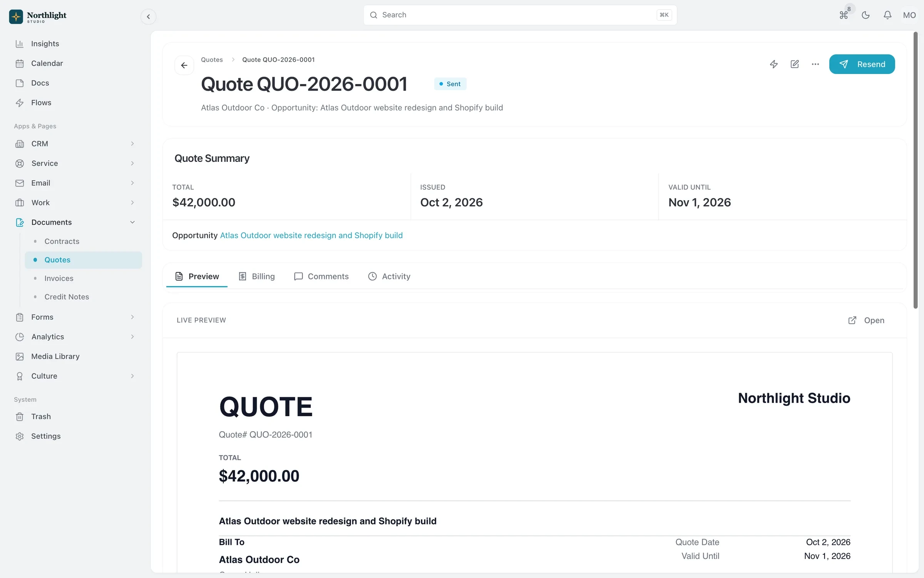Viewport: 924px width, 578px height.
Task: Switch to the Comments tab
Action: (x=321, y=276)
